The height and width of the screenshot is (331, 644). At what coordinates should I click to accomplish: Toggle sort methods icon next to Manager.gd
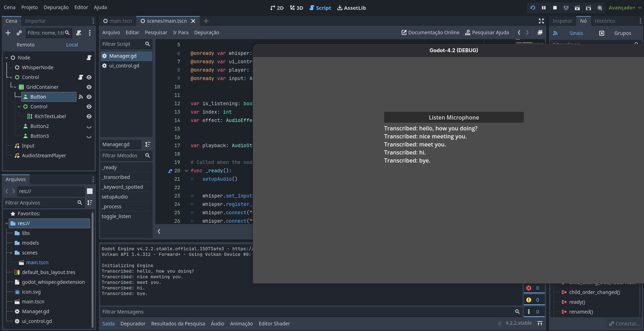point(148,144)
